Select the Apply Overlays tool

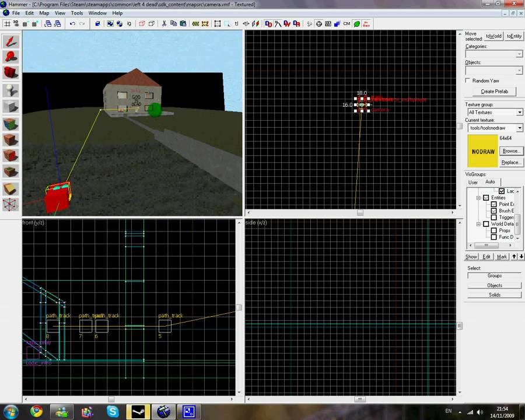tap(10, 171)
